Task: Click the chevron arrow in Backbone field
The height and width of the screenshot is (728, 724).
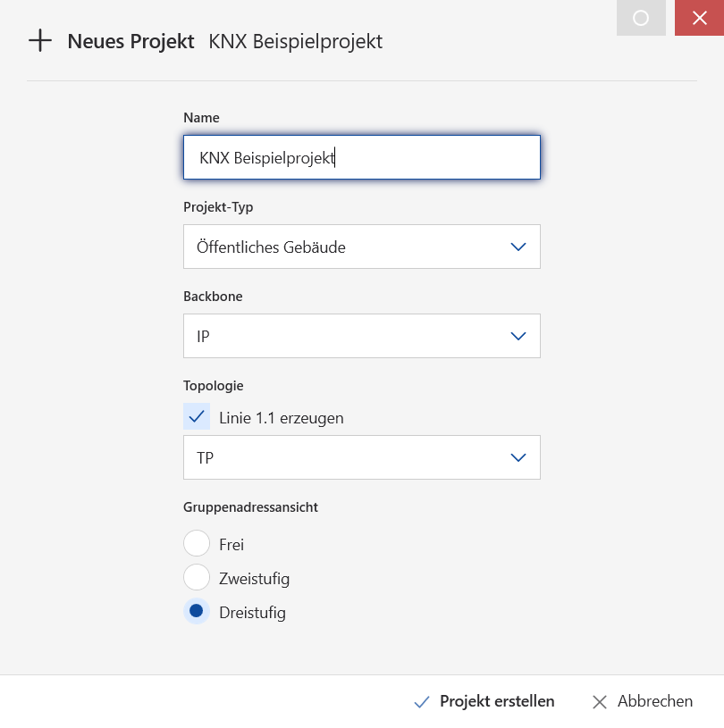Action: point(518,337)
